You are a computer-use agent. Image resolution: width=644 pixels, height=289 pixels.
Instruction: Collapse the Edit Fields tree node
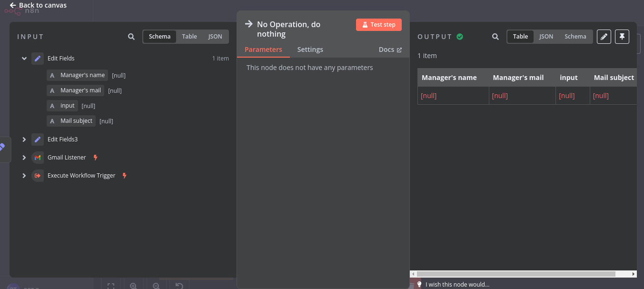tap(24, 59)
